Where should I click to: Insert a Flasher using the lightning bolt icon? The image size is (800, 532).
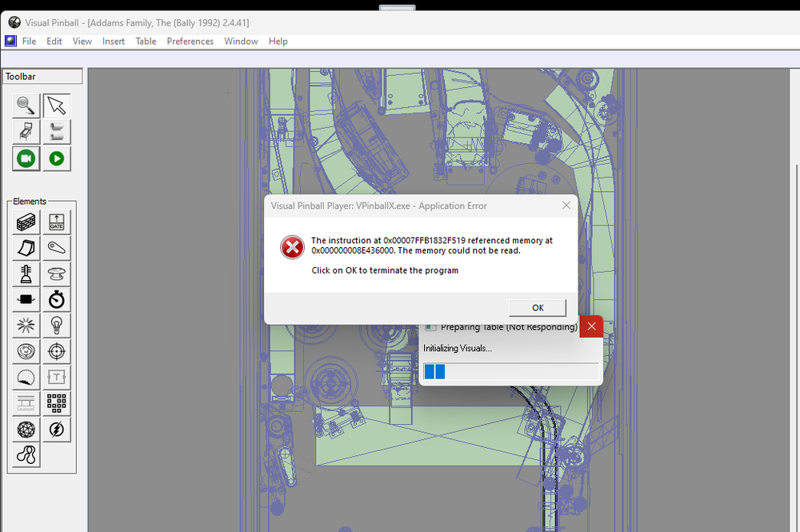tap(56, 429)
